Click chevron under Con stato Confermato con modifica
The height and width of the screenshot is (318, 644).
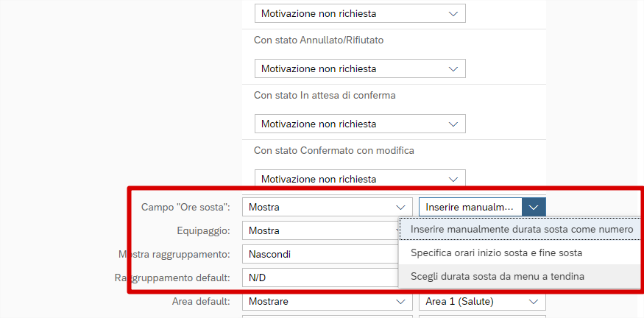tap(453, 179)
